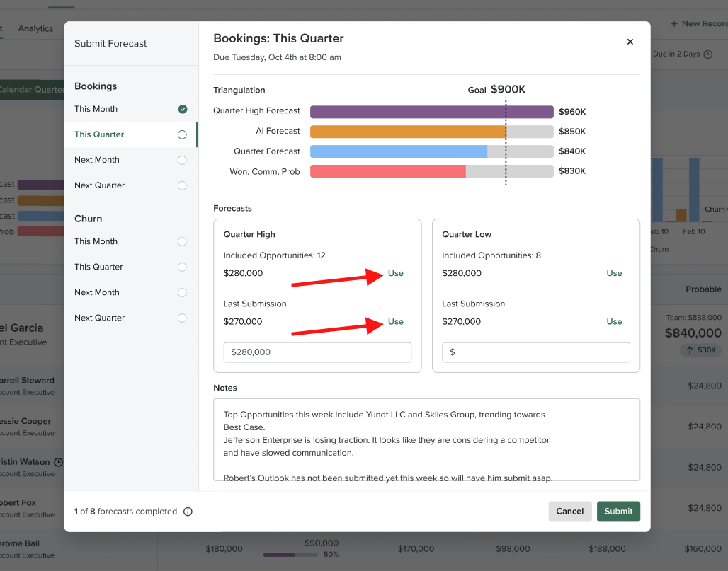
Task: Cancel the forecast submission
Action: click(569, 512)
